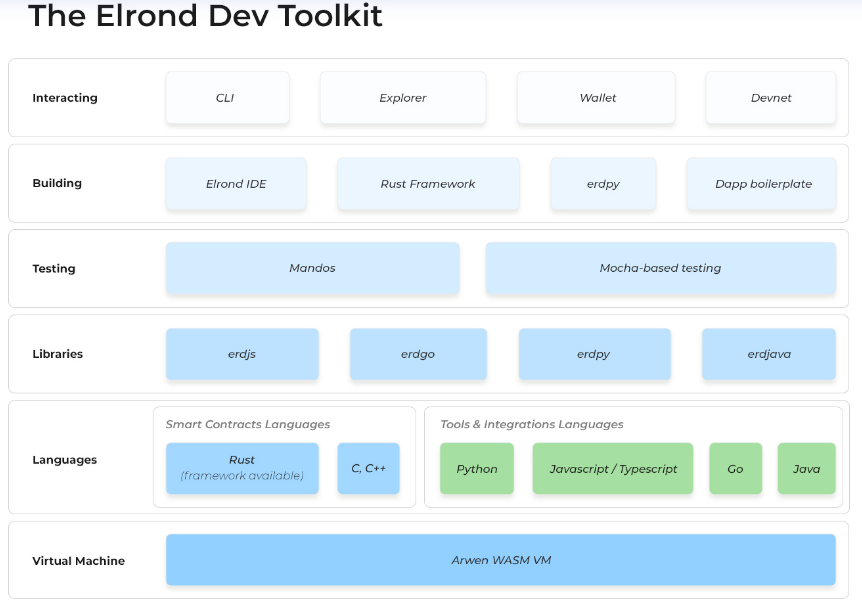Image resolution: width=862 pixels, height=605 pixels.
Task: Open the Wallet tile
Action: tap(597, 98)
